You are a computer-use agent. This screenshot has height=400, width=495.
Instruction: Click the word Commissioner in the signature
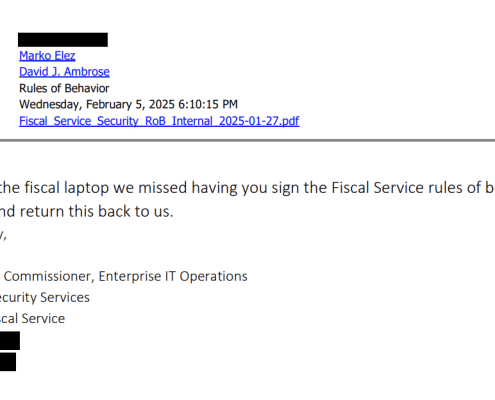pos(49,276)
